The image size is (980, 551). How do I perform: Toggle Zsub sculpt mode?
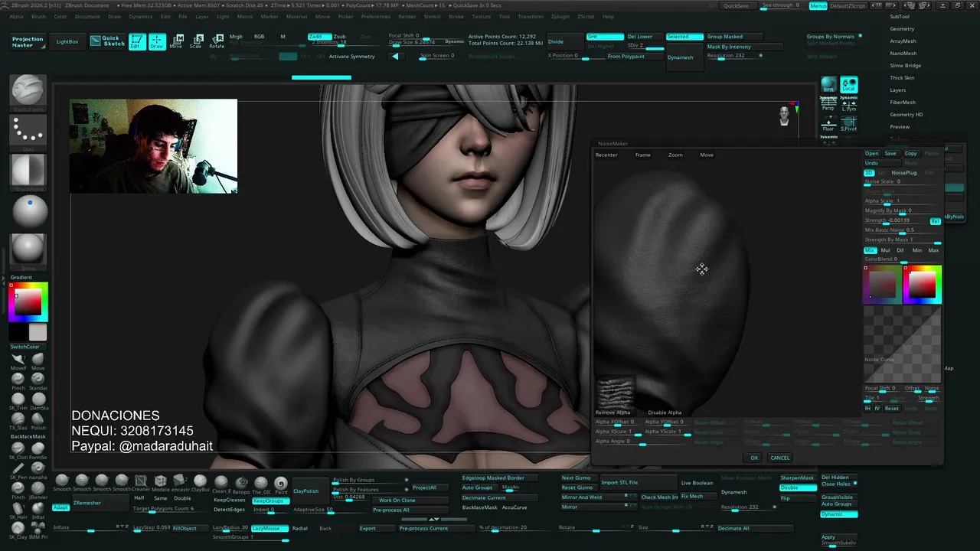[x=340, y=36]
